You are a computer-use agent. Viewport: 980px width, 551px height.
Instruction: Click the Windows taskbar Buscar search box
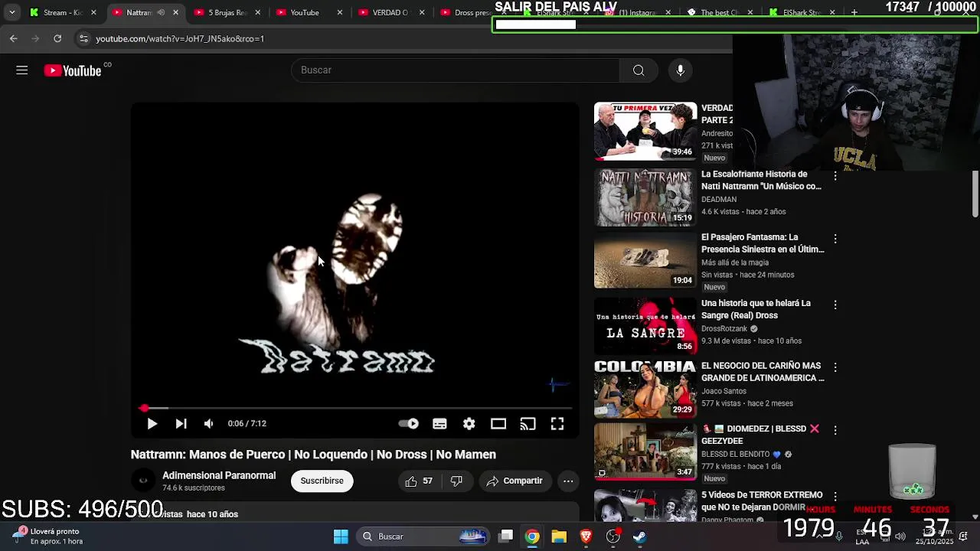(423, 536)
